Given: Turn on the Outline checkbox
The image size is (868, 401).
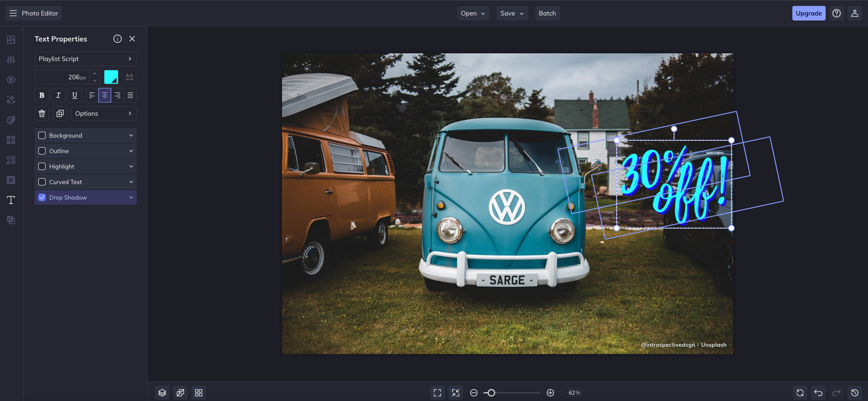Looking at the screenshot, I should [x=42, y=151].
